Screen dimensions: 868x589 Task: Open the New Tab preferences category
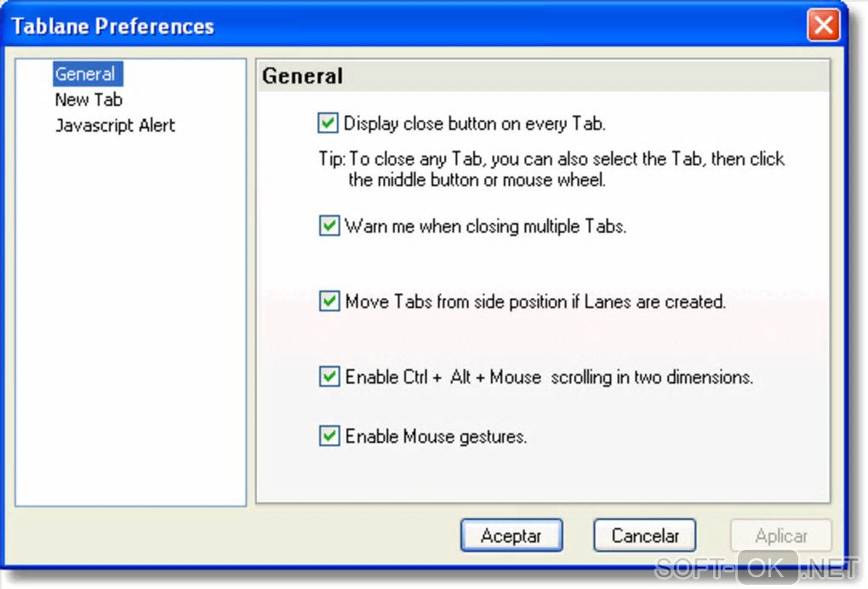click(89, 100)
